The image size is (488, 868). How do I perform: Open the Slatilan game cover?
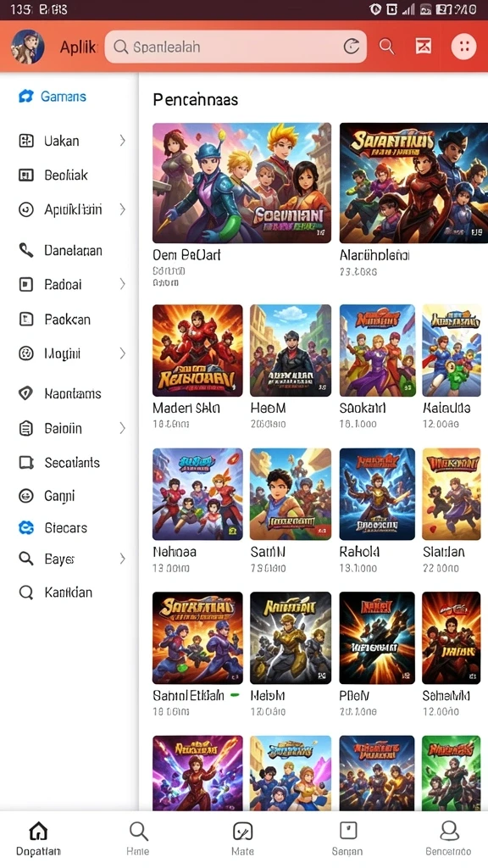(452, 494)
